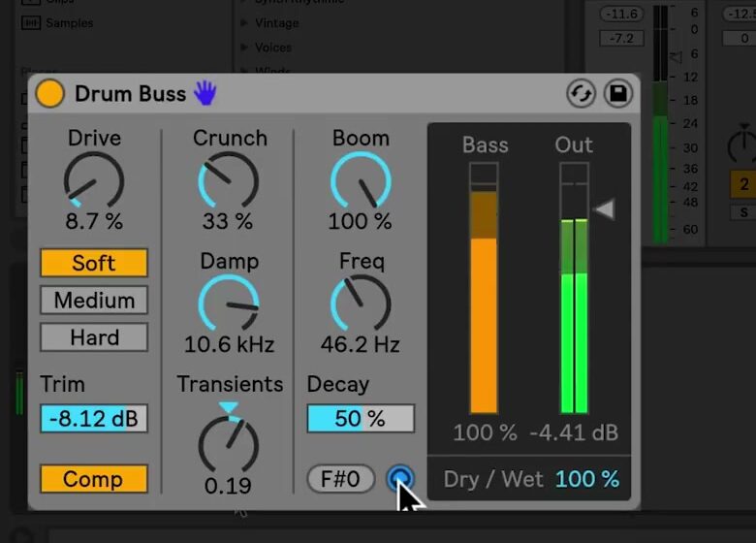Click the Bass 100 % readout

(485, 432)
